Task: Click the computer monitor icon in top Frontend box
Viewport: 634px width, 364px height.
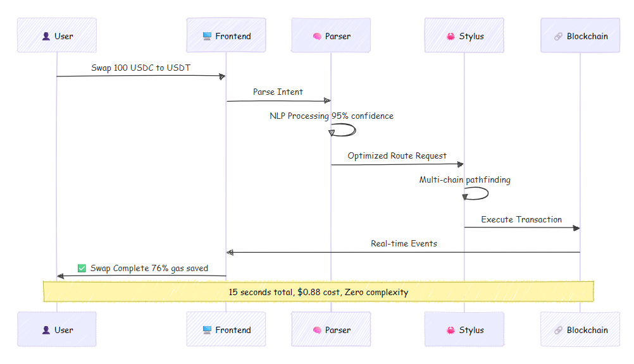Action: tap(207, 36)
